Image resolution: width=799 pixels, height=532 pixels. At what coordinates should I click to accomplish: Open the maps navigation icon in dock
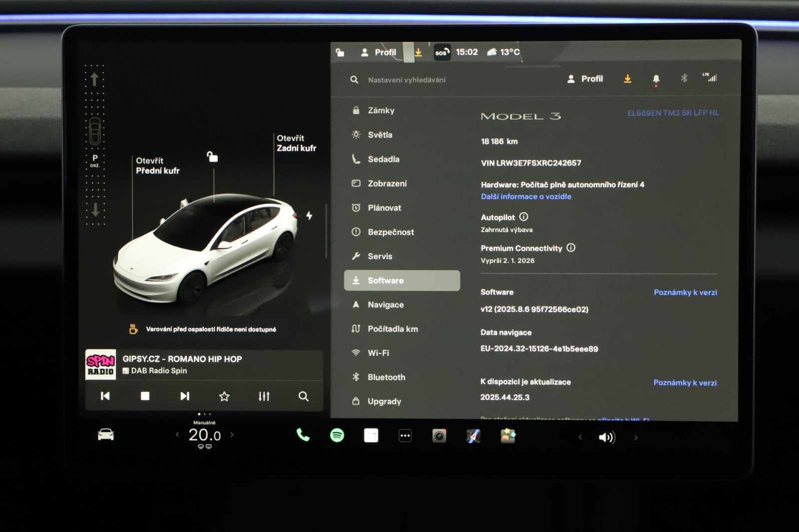tap(472, 436)
